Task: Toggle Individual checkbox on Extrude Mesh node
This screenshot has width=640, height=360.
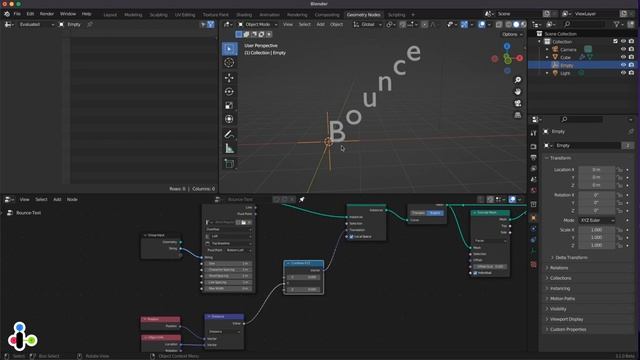Action: [x=476, y=273]
